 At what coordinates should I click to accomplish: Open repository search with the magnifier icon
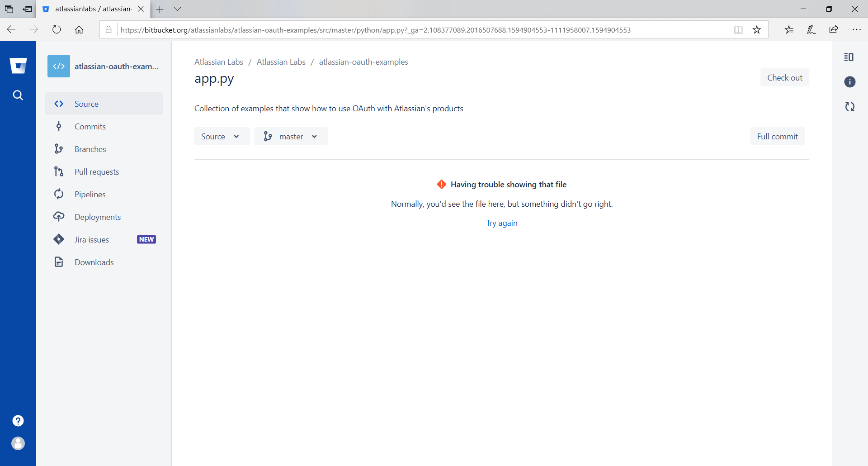point(18,95)
